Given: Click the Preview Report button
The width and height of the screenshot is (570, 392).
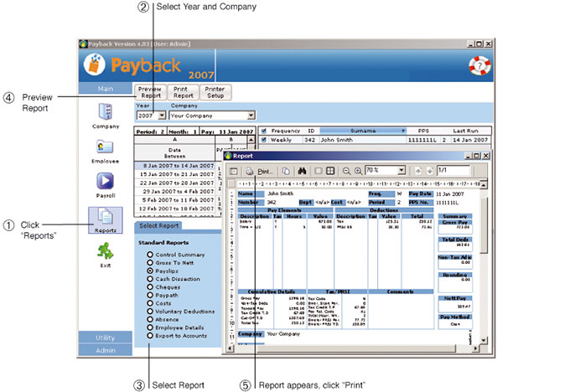Looking at the screenshot, I should [x=149, y=92].
